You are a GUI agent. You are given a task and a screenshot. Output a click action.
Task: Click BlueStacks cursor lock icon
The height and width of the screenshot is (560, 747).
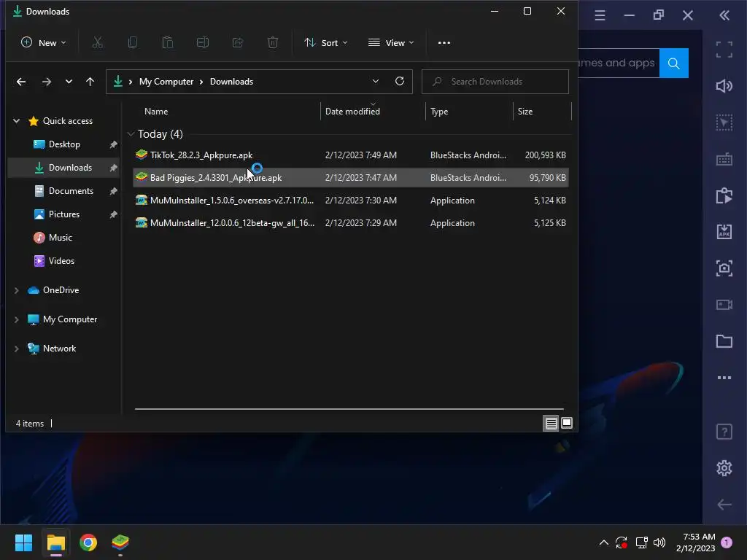(724, 122)
